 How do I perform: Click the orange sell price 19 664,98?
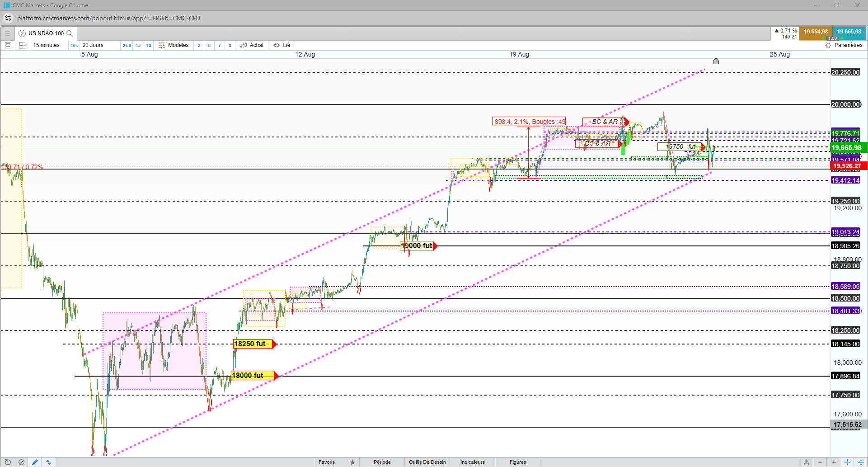[816, 32]
